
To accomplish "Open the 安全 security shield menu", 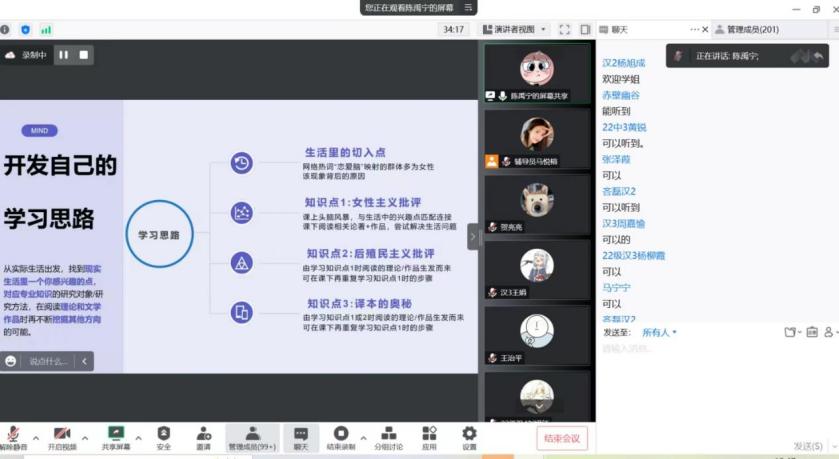I will click(164, 438).
